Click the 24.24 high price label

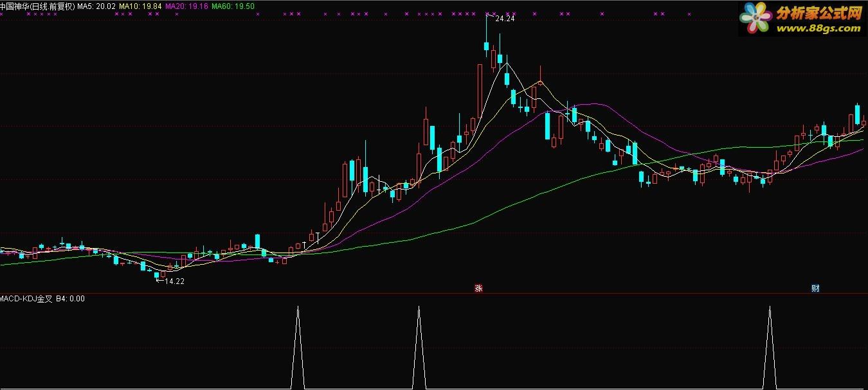(x=505, y=19)
